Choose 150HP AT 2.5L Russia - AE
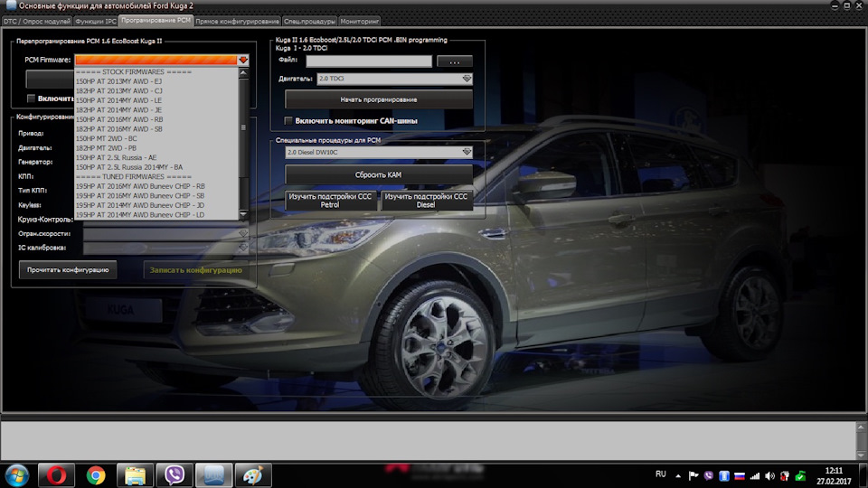The height and width of the screenshot is (488, 868). [x=156, y=157]
